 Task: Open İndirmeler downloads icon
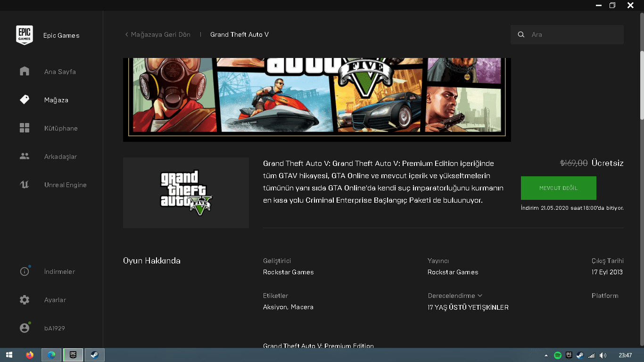tap(25, 271)
